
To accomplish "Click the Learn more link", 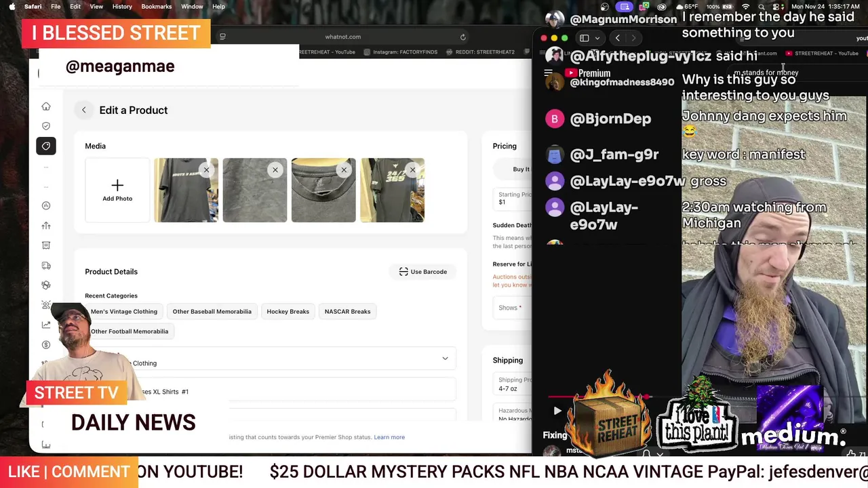I will point(389,437).
